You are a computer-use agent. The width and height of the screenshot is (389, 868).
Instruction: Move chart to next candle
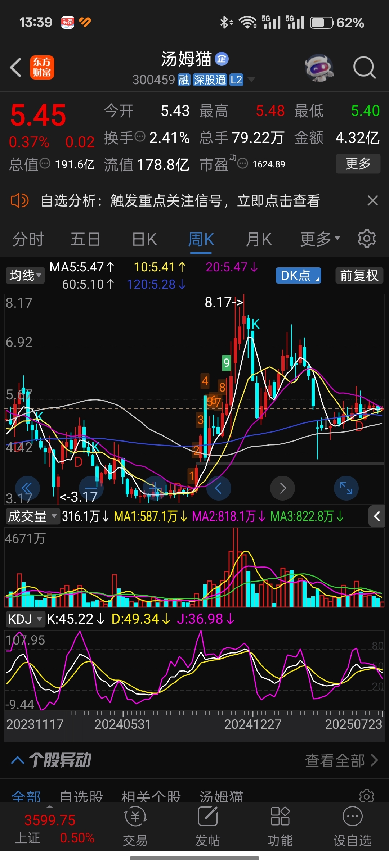pos(282,488)
